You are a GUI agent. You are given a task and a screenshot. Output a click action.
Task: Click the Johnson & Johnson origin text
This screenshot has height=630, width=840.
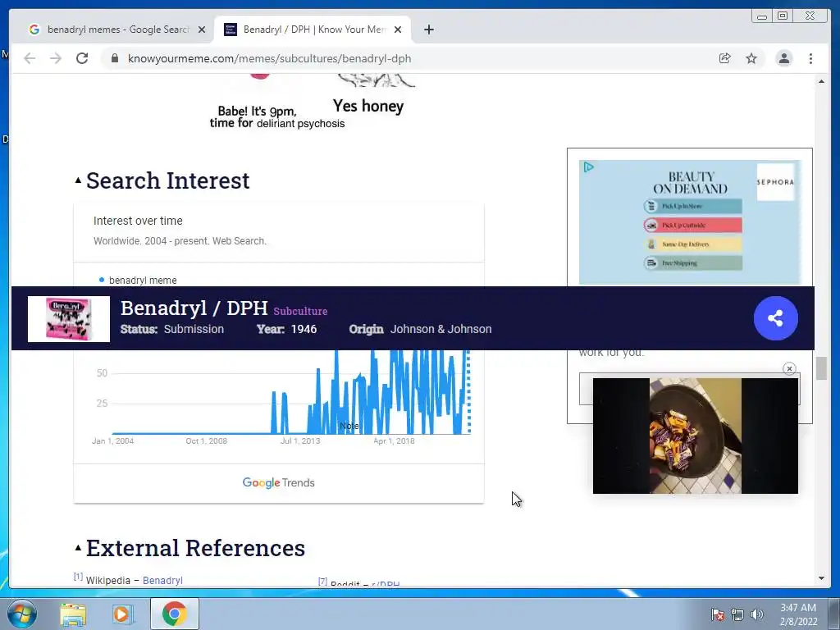[441, 329]
